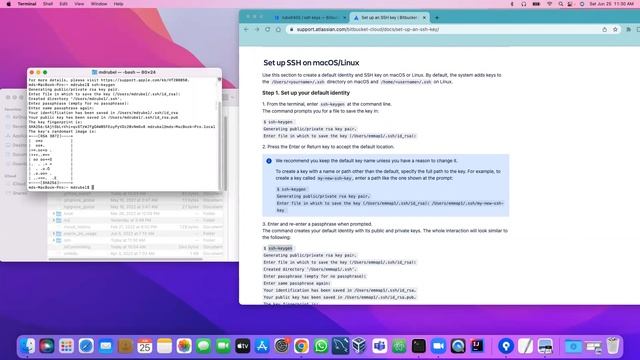Open the Edit menu
640x360 pixels.
click(x=64, y=4)
